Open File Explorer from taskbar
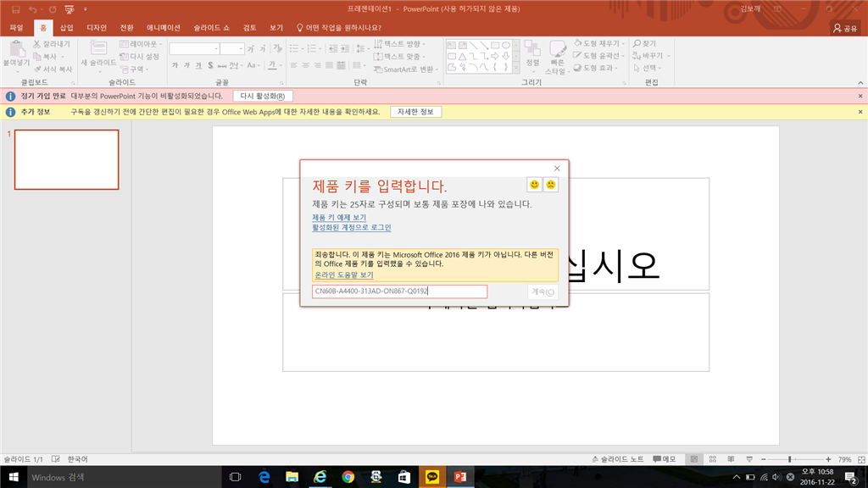This screenshot has width=868, height=488. [x=292, y=477]
